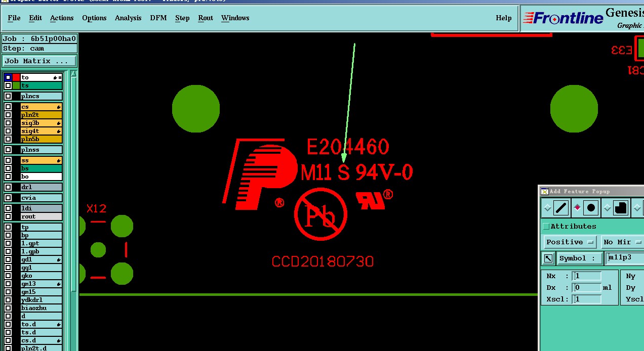Screen dimensions: 644x351
Task: Open the File menu
Action: [x=14, y=18]
